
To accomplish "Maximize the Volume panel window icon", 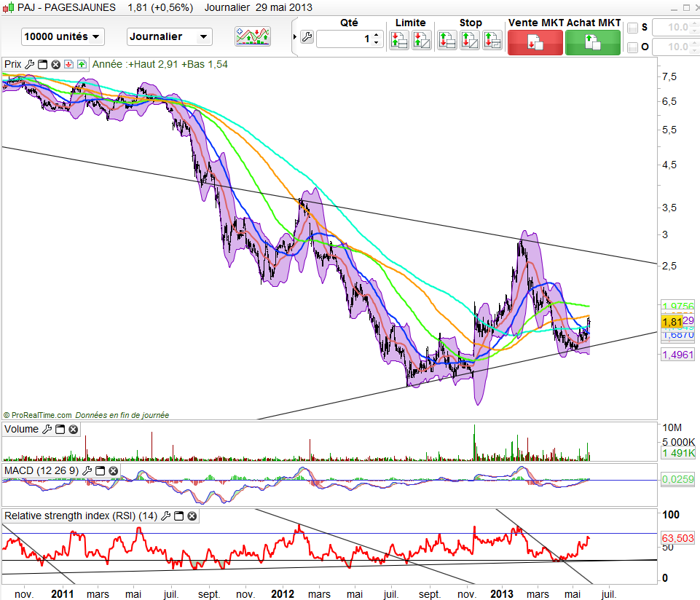I will (x=60, y=430).
